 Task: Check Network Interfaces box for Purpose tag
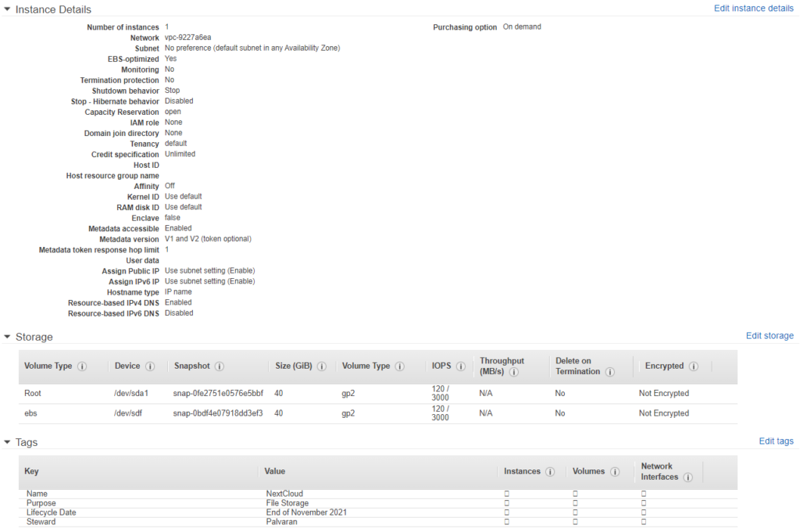pos(644,503)
